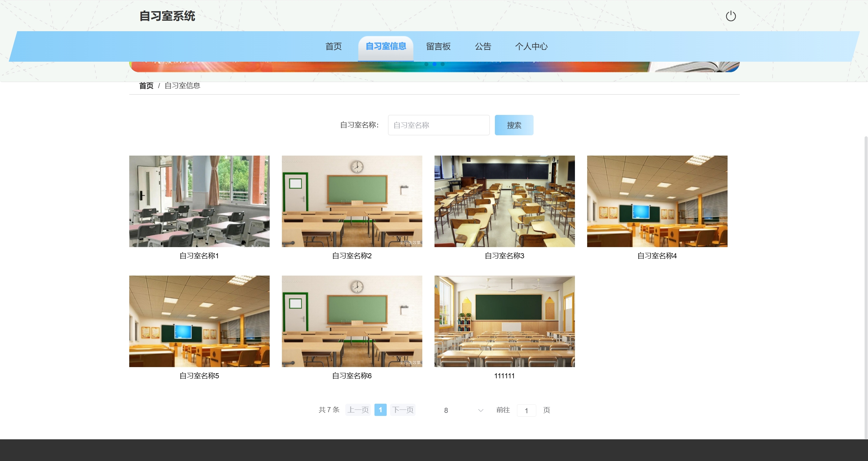Select page 1 in pagination

tap(380, 410)
